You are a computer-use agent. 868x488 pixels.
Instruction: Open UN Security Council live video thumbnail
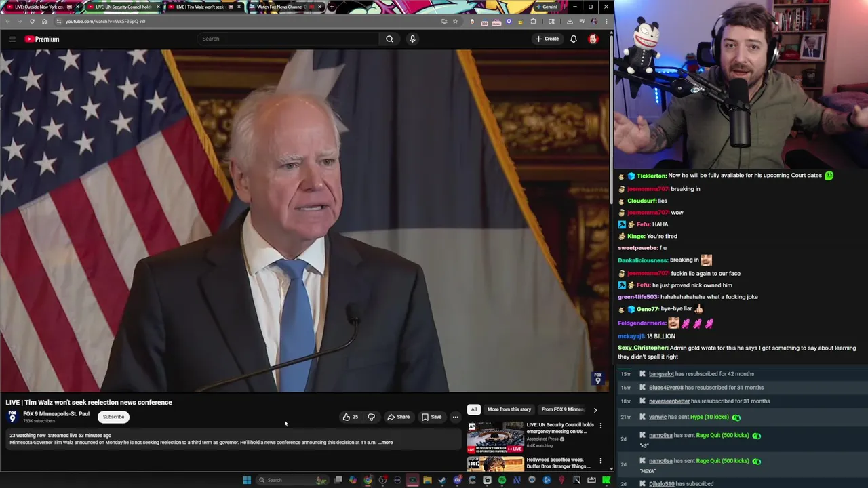click(x=495, y=437)
